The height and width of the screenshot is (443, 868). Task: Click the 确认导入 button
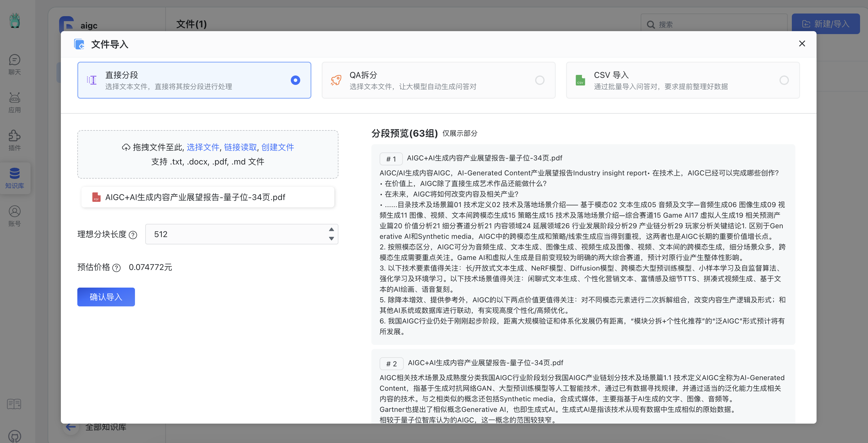(106, 297)
